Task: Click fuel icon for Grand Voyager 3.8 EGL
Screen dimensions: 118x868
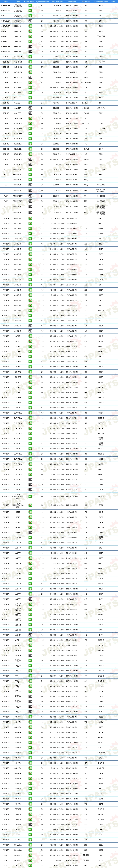Action: [x=30, y=16]
